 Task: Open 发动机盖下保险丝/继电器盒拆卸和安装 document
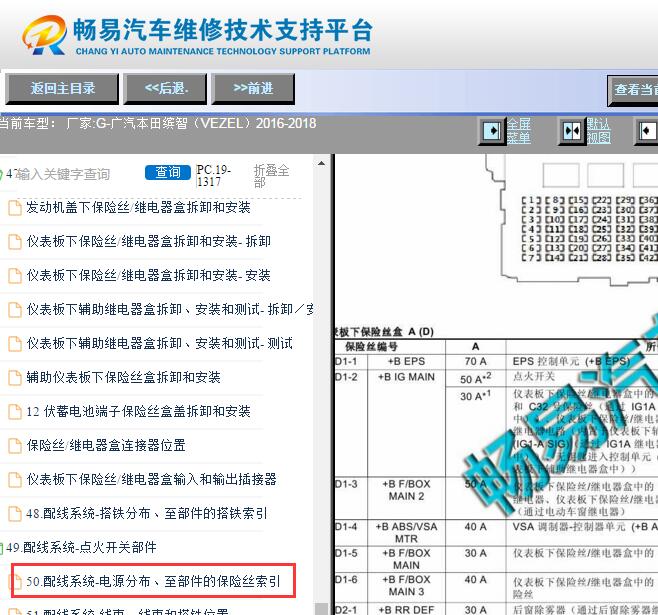pyautogui.click(x=138, y=207)
